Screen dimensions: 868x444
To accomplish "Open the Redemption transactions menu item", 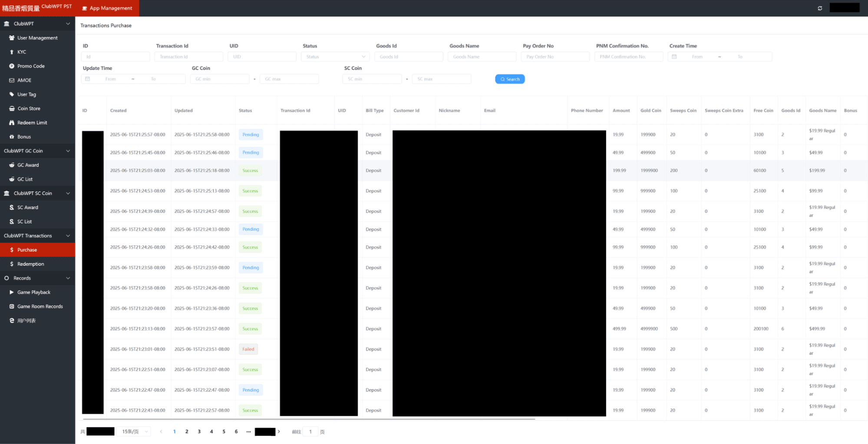I will (x=30, y=264).
